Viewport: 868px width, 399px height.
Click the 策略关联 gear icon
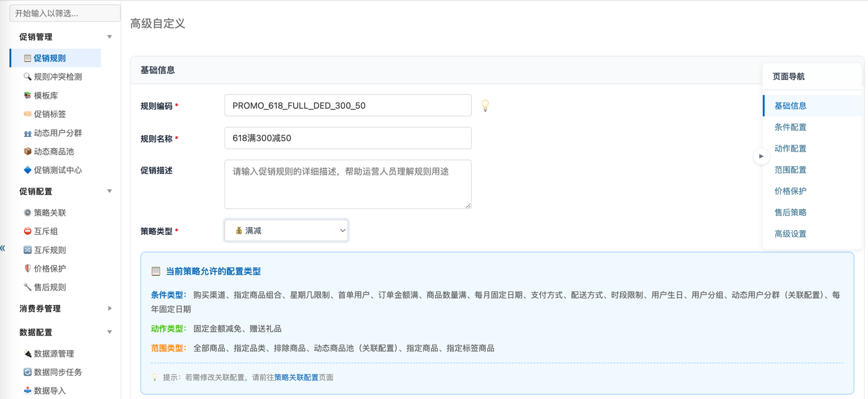27,213
